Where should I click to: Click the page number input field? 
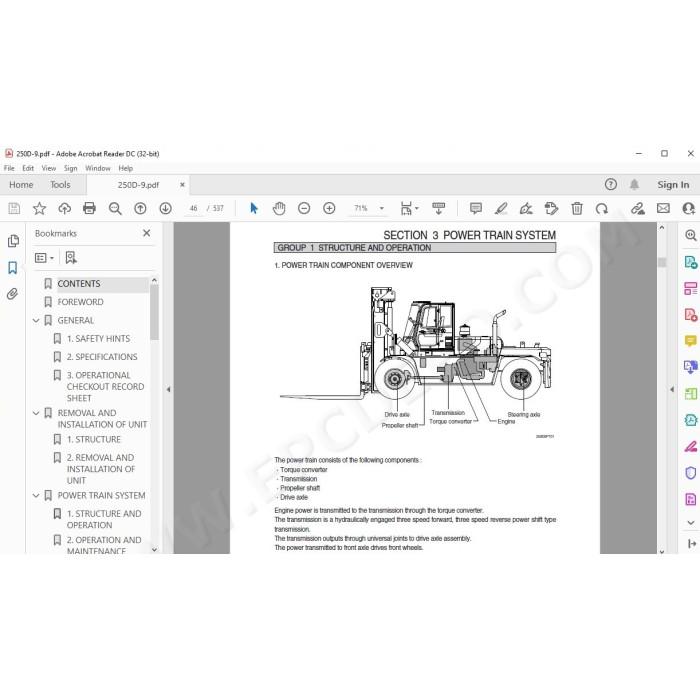click(193, 208)
